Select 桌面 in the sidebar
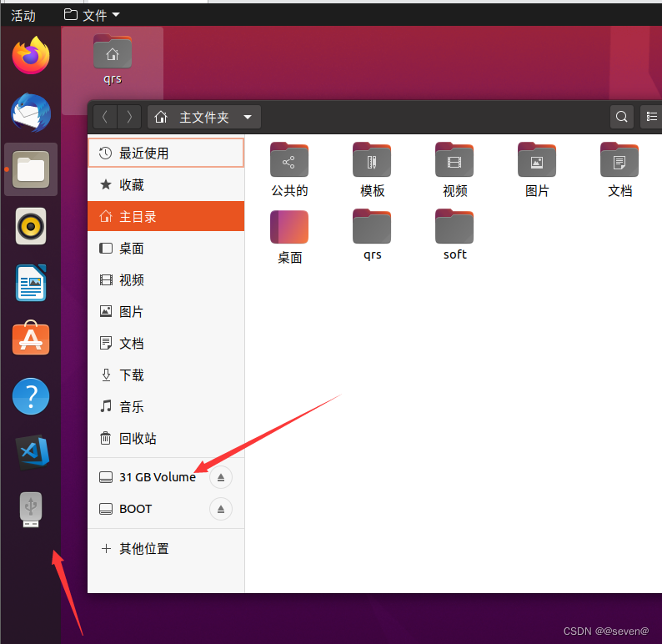 coord(166,248)
